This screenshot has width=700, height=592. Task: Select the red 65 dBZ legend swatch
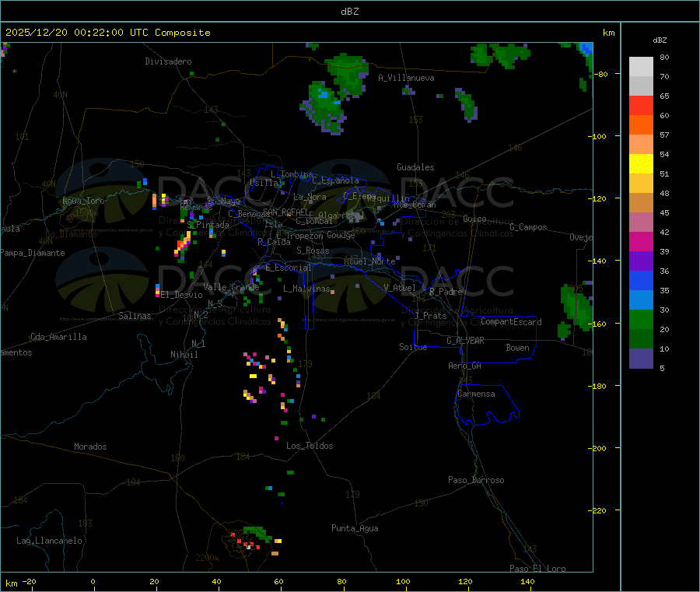coord(641,105)
